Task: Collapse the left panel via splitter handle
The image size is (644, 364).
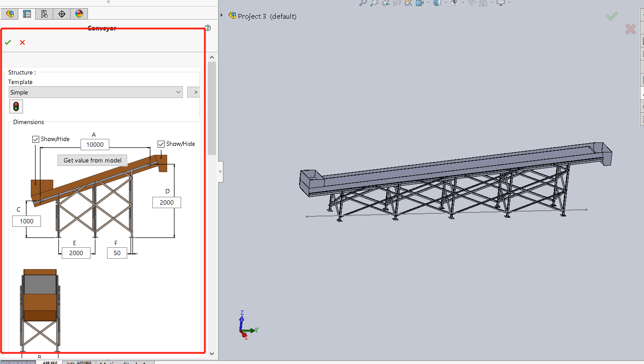Action: pyautogui.click(x=220, y=172)
